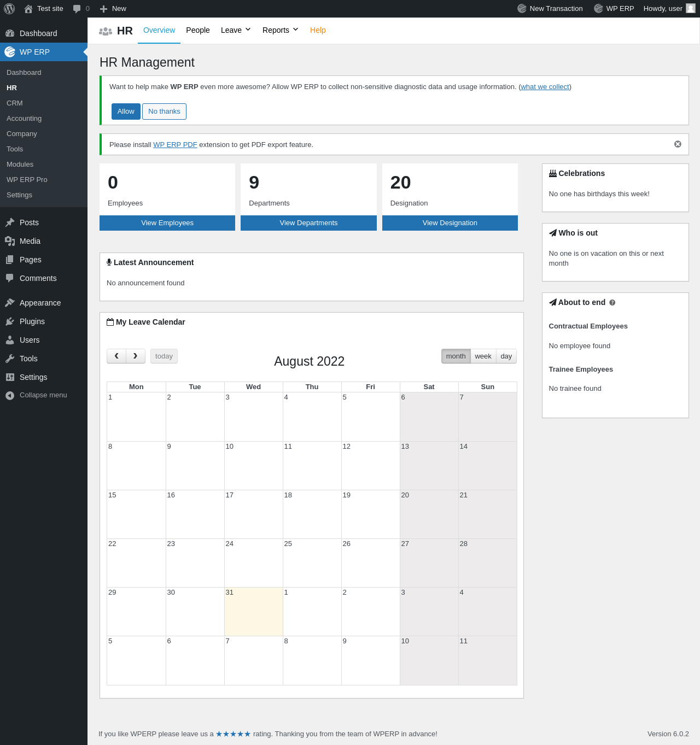Click the Settings sliders icon in sidebar

click(x=10, y=377)
